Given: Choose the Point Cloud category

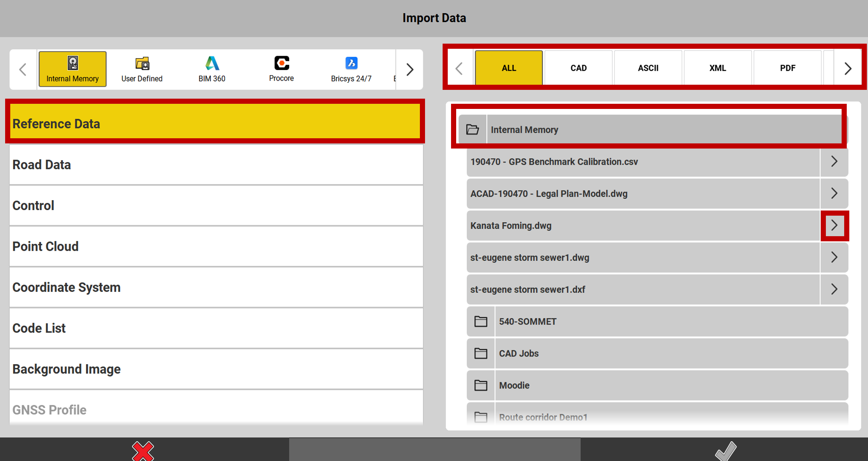Looking at the screenshot, I should (x=216, y=246).
